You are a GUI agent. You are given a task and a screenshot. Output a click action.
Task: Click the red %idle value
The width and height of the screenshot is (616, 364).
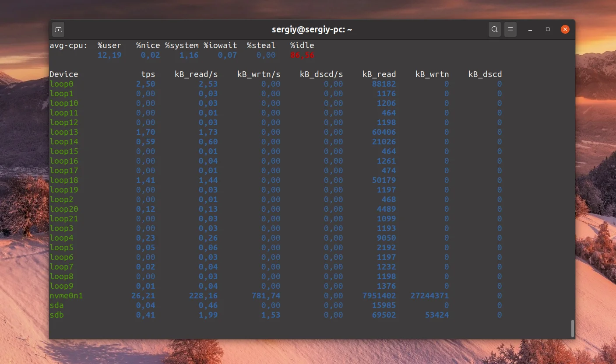click(x=302, y=55)
